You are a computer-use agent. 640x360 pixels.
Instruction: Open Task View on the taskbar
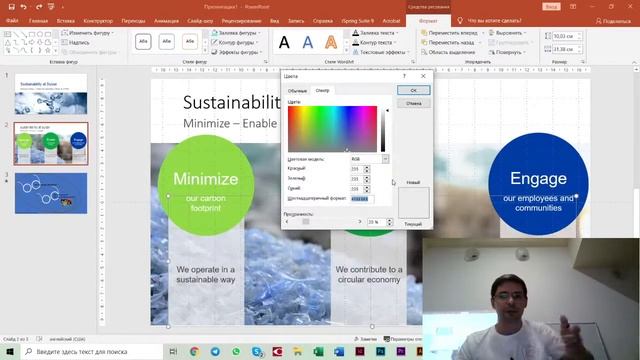click(x=173, y=351)
